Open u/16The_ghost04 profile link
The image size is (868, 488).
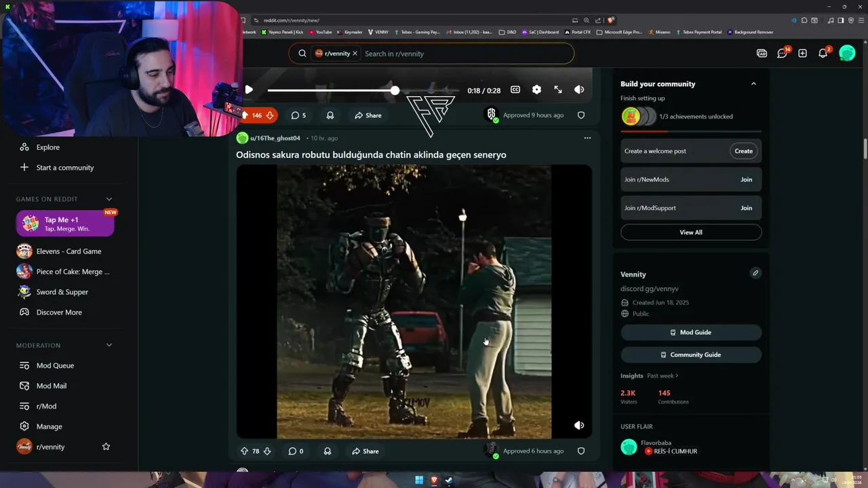[275, 138]
